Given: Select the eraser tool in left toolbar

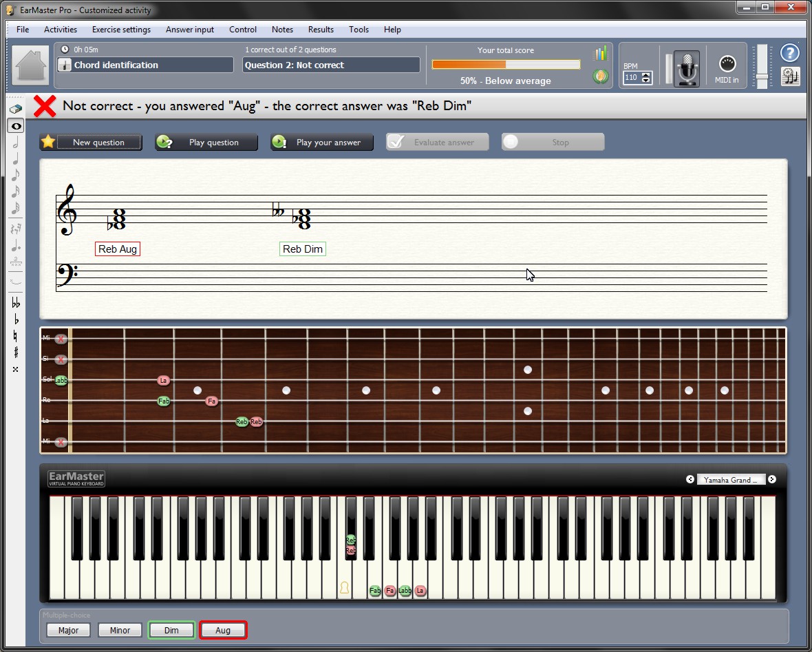Looking at the screenshot, I should tap(15, 109).
